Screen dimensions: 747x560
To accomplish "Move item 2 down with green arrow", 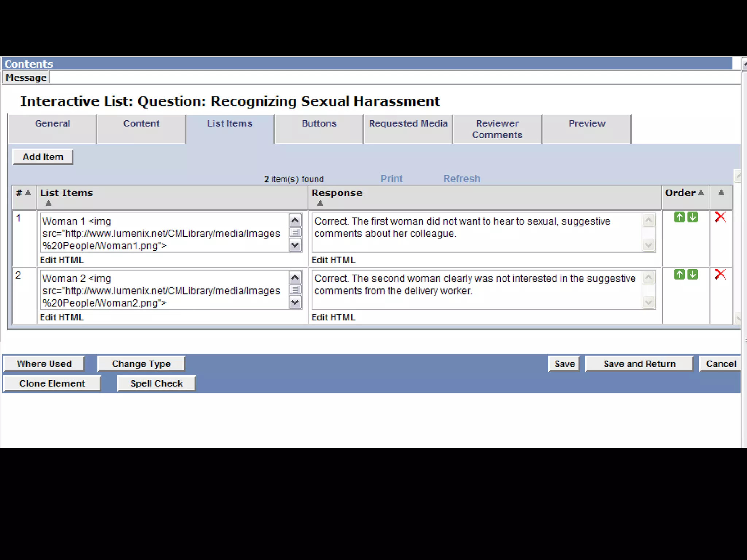I will (692, 274).
